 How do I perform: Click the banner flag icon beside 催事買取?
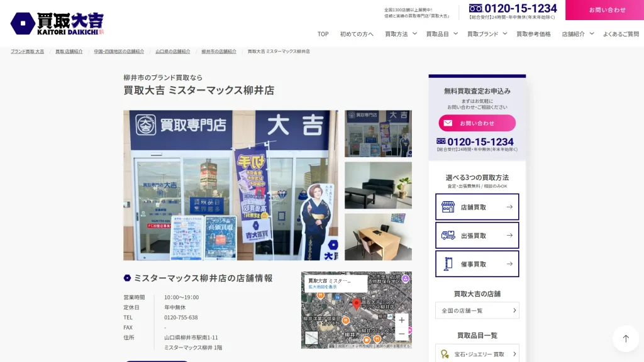click(x=448, y=264)
